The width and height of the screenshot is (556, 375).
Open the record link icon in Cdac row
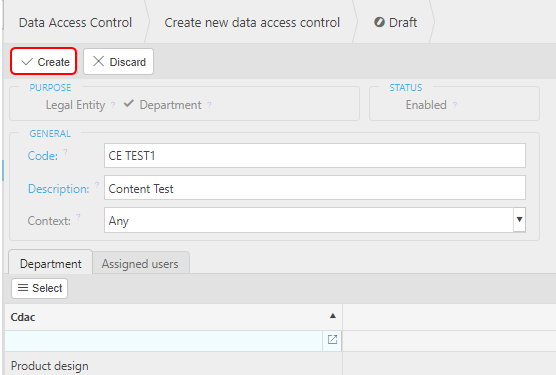[332, 340]
